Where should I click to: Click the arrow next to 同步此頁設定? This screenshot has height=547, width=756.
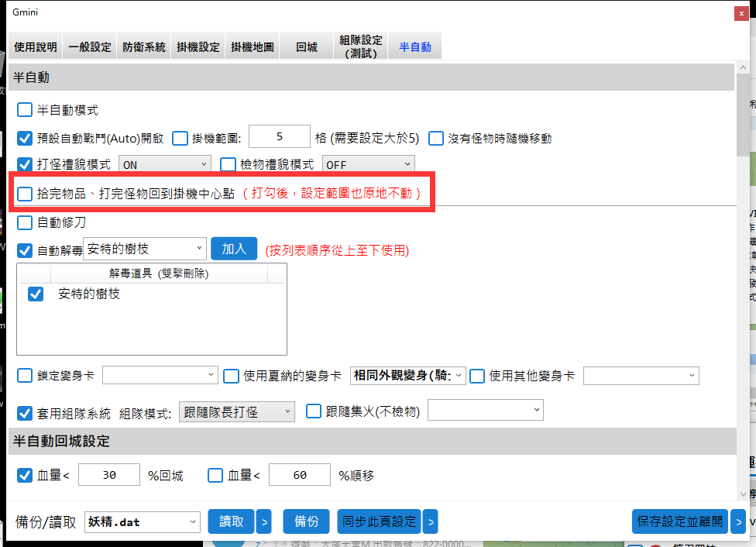coord(431,521)
